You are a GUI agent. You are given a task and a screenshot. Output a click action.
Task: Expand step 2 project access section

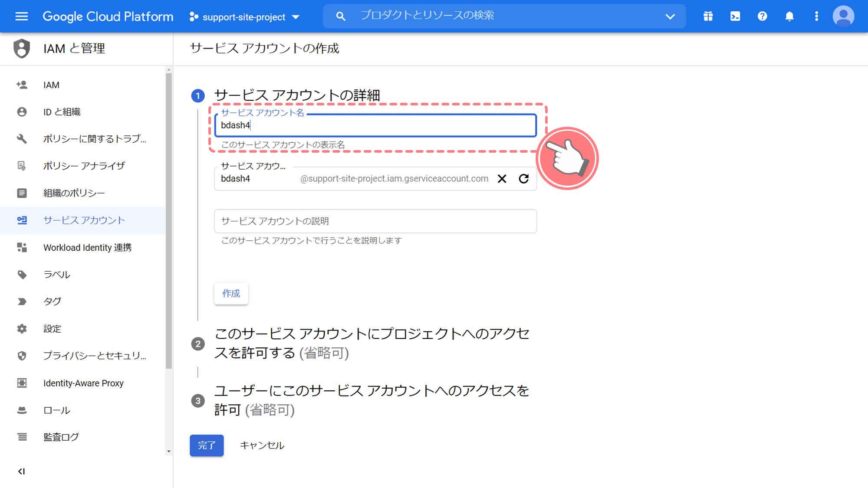(x=372, y=343)
